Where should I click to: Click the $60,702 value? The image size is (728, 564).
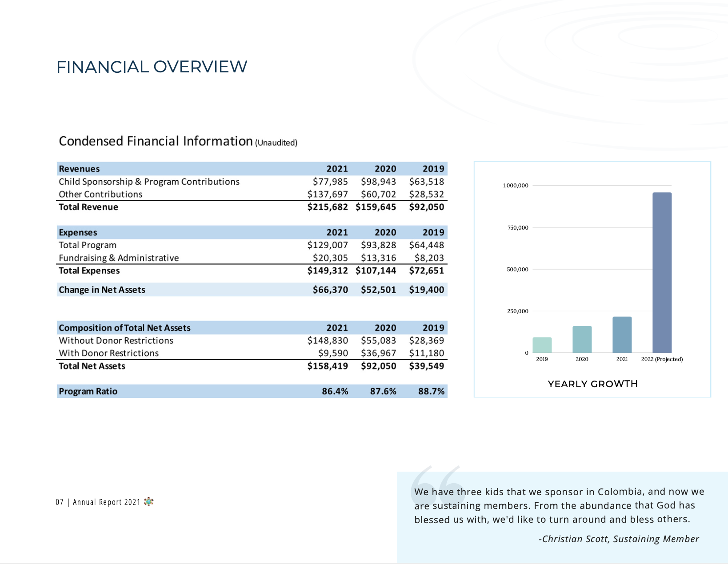point(378,195)
